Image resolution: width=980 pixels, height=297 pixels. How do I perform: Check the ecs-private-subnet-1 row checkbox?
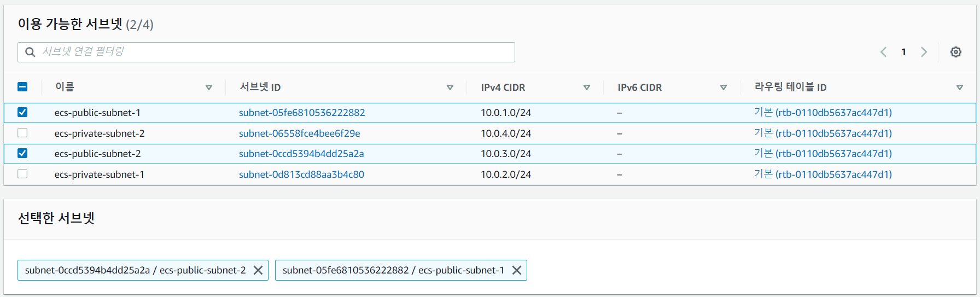coord(22,174)
